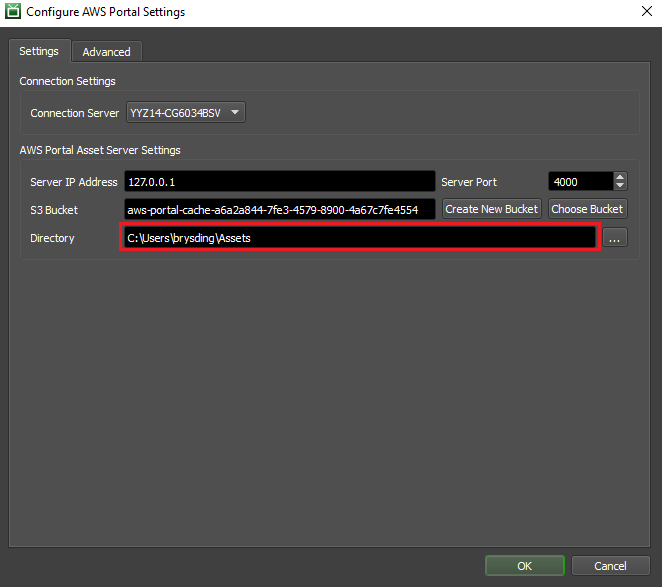This screenshot has height=587, width=662.
Task: Click the Directory label
Action: [52, 238]
